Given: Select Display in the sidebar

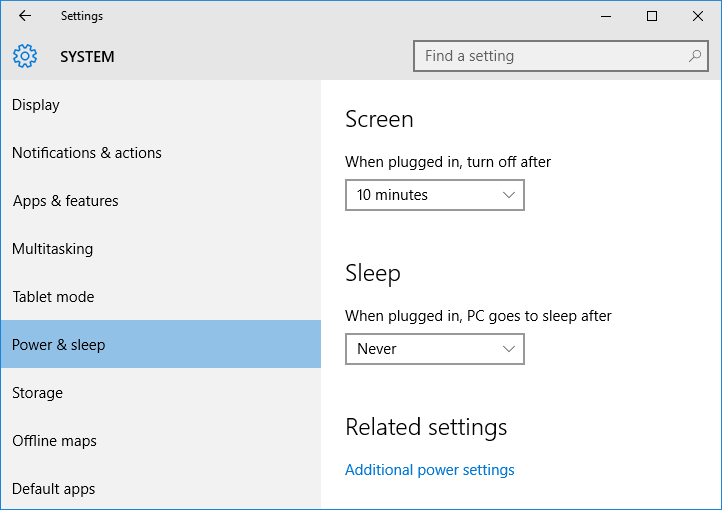Looking at the screenshot, I should point(161,105).
